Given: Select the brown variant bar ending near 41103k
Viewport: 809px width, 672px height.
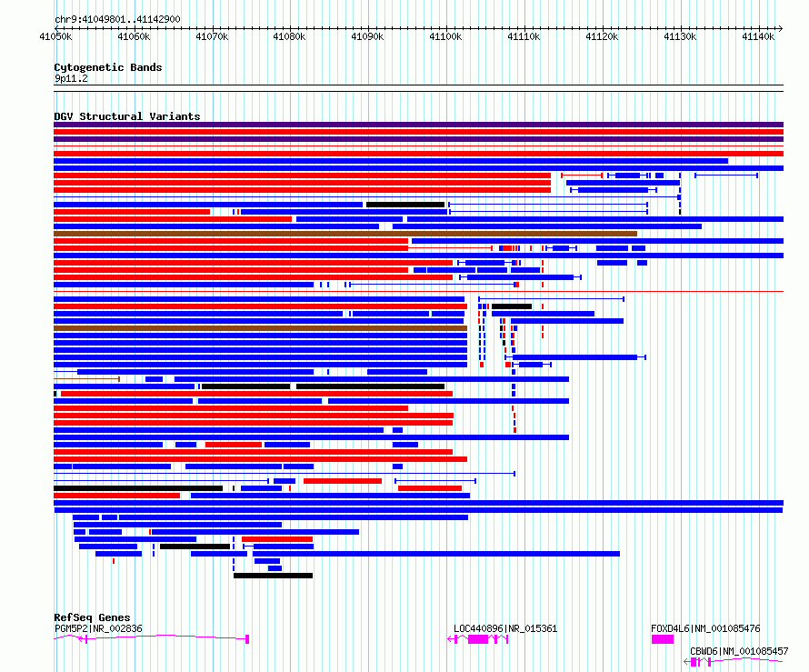Looking at the screenshot, I should point(260,328).
